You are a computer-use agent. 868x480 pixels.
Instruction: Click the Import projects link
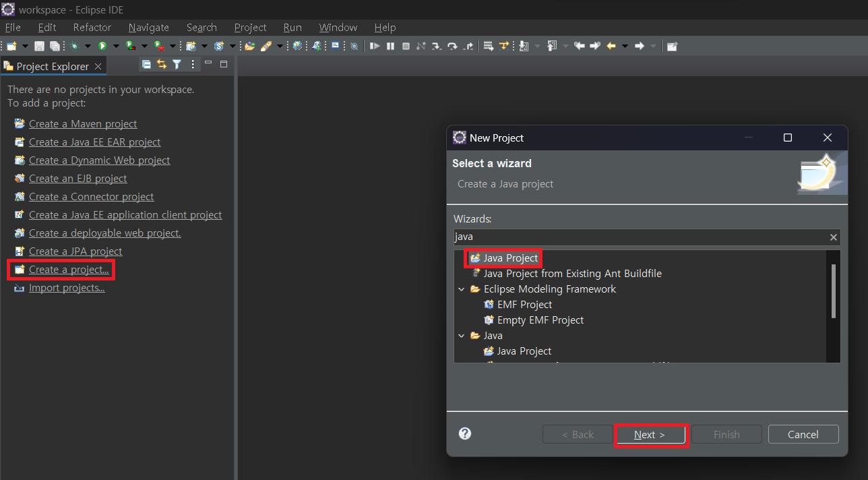point(67,288)
